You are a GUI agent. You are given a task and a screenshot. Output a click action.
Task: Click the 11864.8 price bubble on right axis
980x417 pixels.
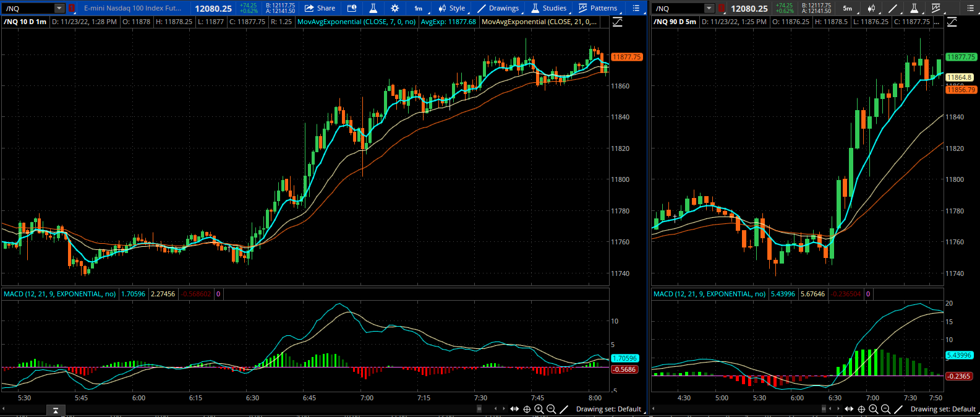tap(960, 77)
